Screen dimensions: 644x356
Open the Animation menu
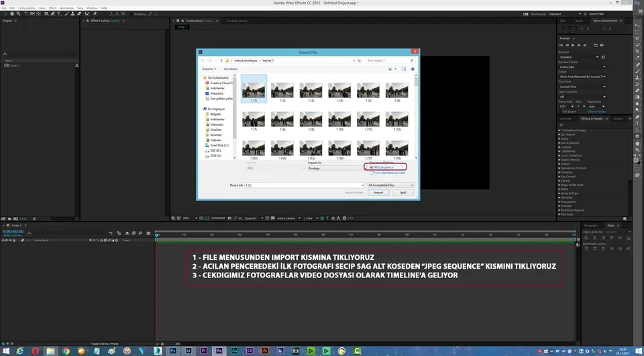pos(66,8)
